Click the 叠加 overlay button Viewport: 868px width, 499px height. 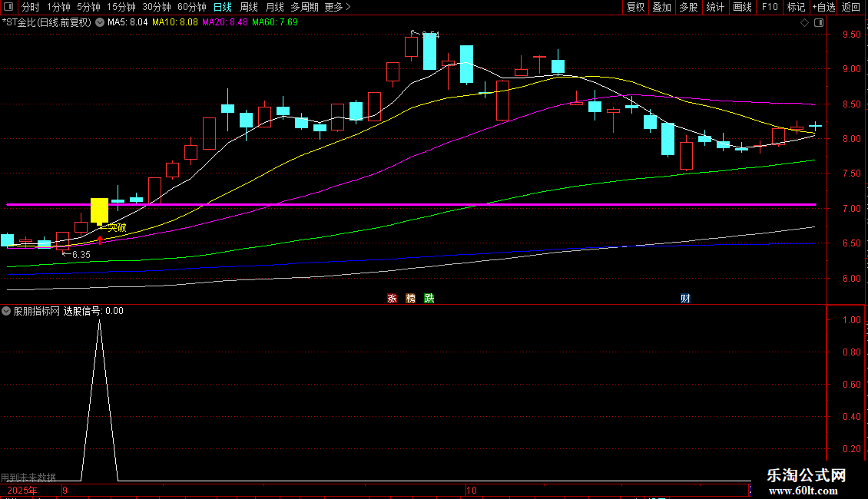pos(661,7)
